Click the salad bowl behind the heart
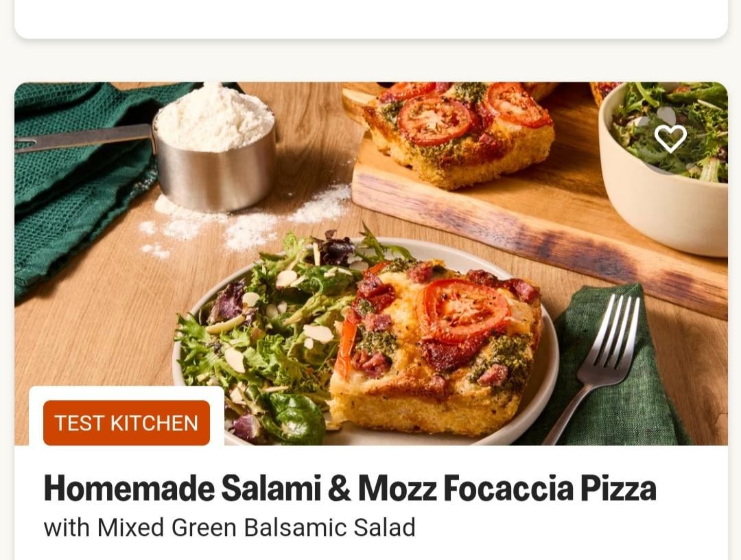741x560 pixels. (x=663, y=167)
